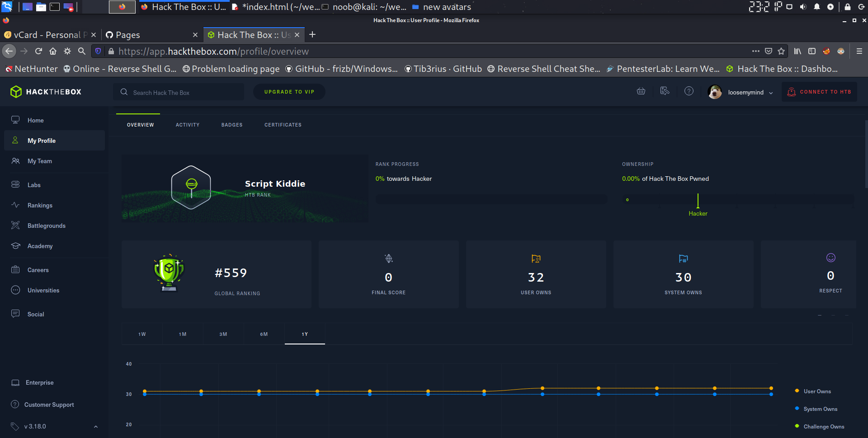
Task: Go to Rankings page
Action: click(54, 205)
